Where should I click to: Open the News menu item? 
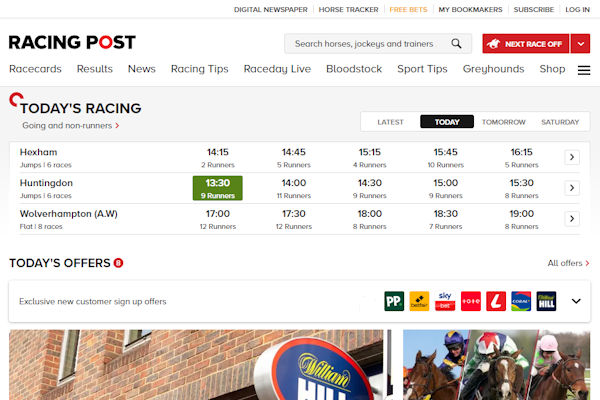coord(142,69)
